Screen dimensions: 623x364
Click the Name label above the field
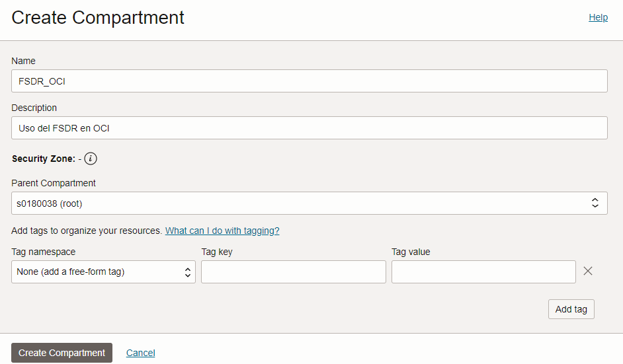(23, 61)
